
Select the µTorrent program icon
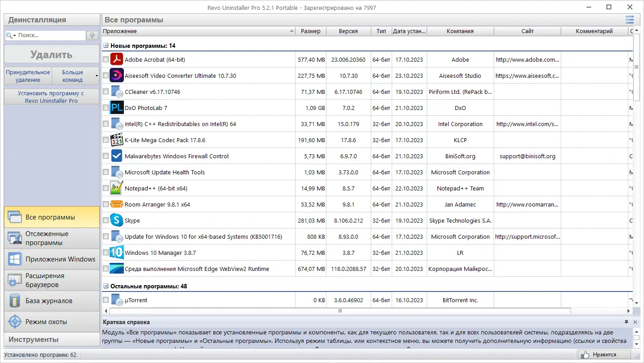click(117, 300)
